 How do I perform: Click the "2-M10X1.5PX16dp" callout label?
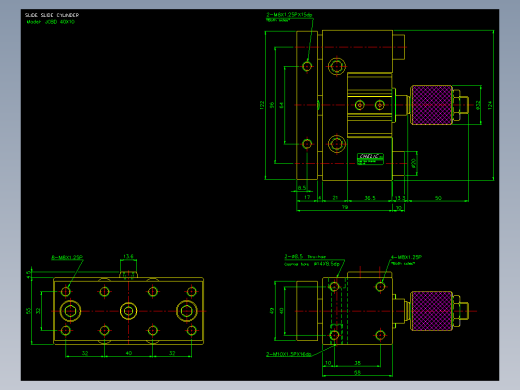click(x=289, y=354)
